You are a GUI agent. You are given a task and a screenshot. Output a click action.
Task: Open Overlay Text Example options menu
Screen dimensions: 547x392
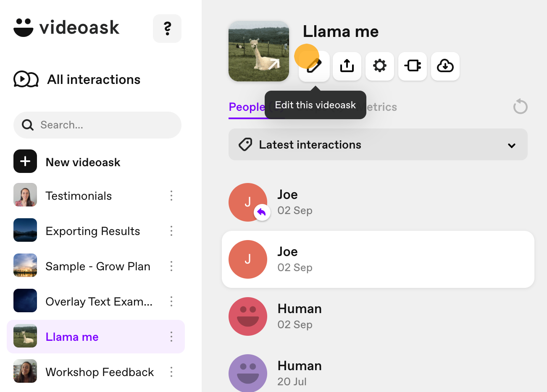[x=171, y=301]
